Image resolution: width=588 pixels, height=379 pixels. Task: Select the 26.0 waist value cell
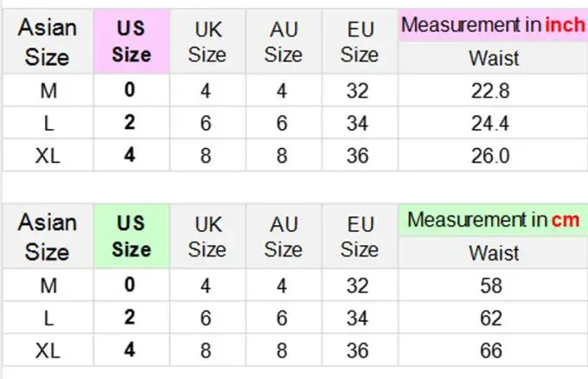coord(493,156)
